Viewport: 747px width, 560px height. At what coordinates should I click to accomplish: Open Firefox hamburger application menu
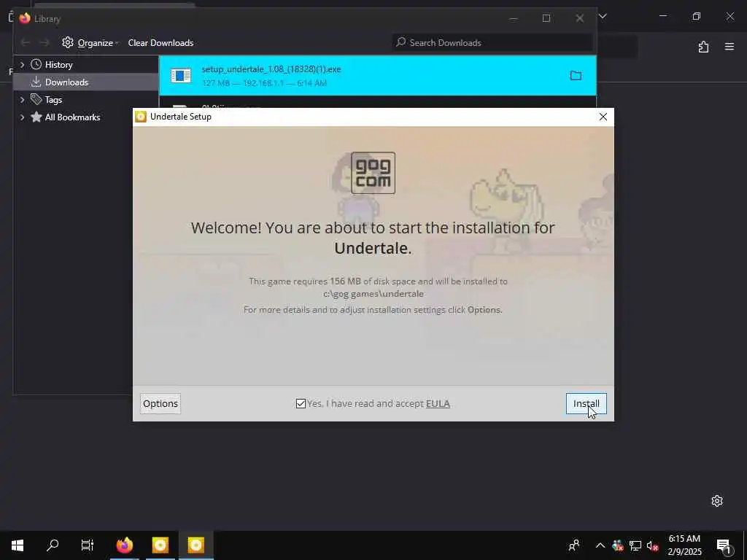pos(729,47)
